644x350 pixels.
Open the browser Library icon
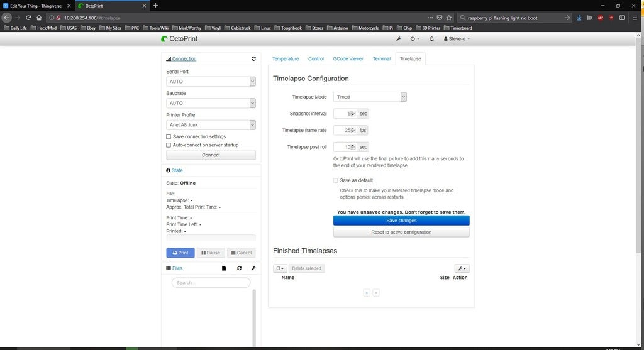tap(590, 18)
